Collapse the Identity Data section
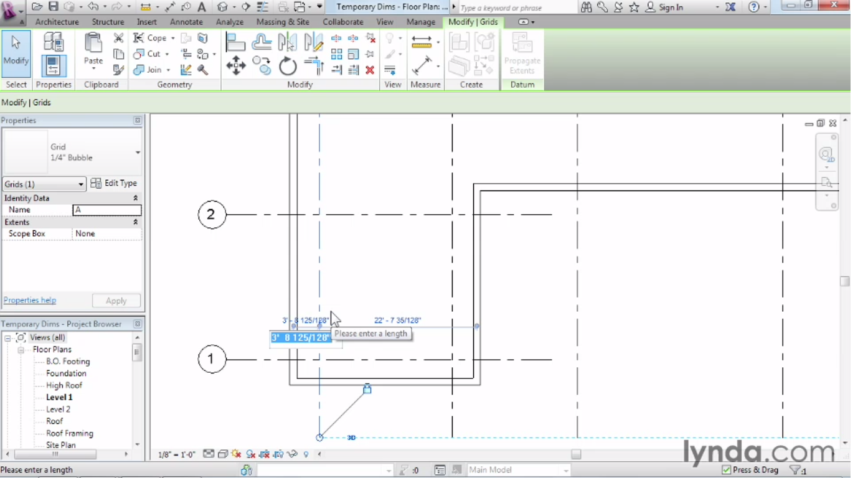 tap(136, 198)
